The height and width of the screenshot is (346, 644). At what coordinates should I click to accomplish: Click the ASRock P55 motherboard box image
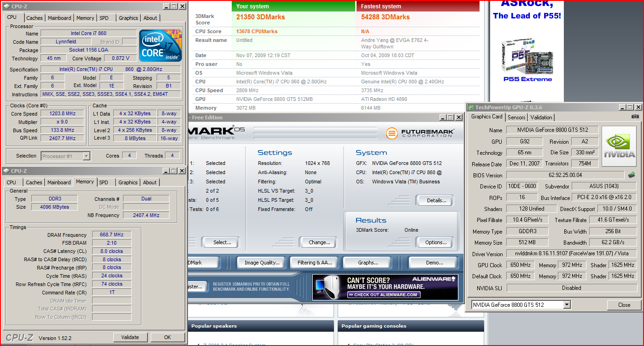pyautogui.click(x=527, y=55)
